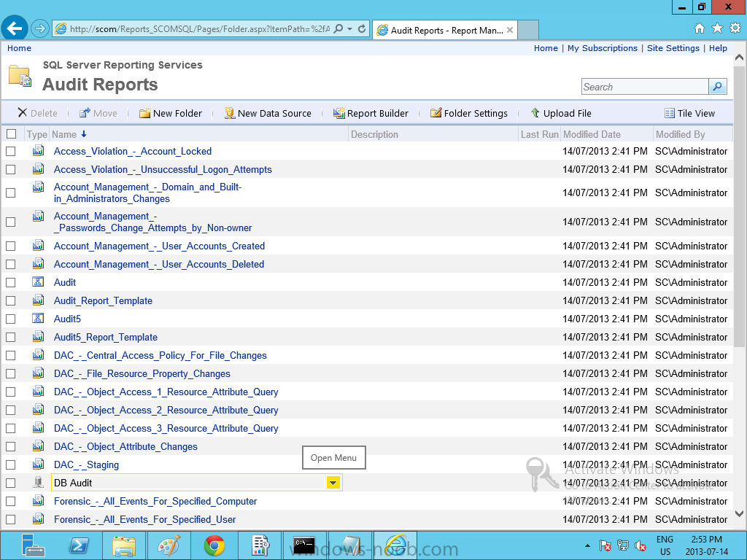Screen dimensions: 747x560
Task: Click the browser forward arrow button
Action: click(x=40, y=29)
